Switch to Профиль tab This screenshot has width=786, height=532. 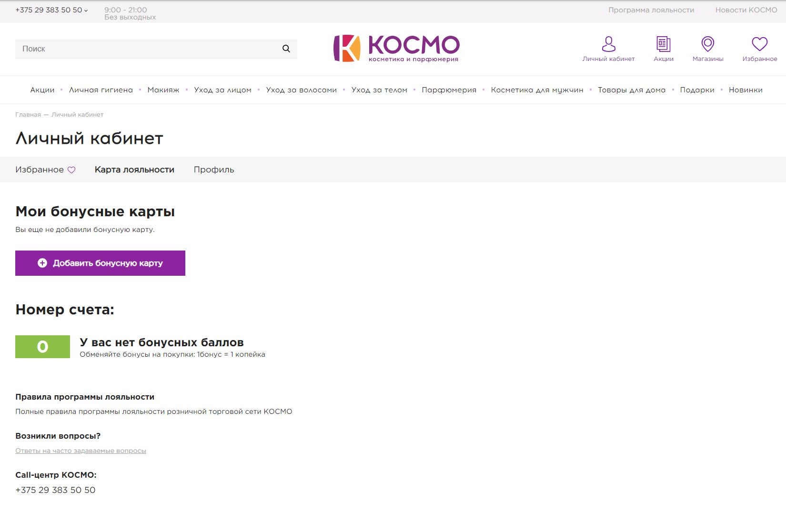tap(214, 170)
